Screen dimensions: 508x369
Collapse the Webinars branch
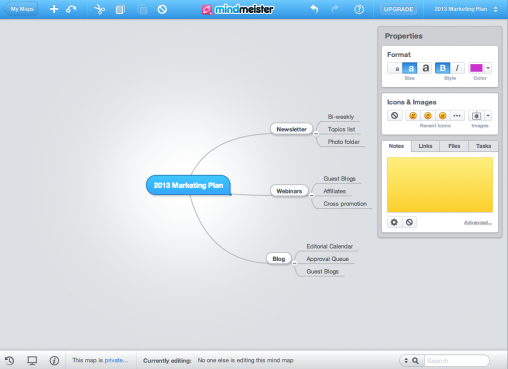click(312, 195)
